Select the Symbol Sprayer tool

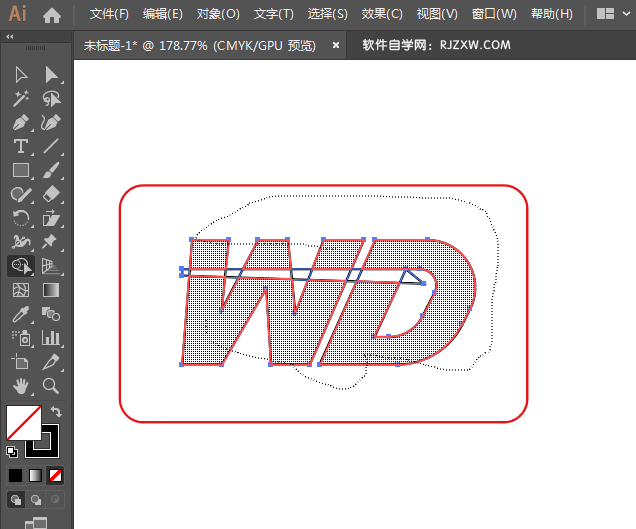[21, 338]
